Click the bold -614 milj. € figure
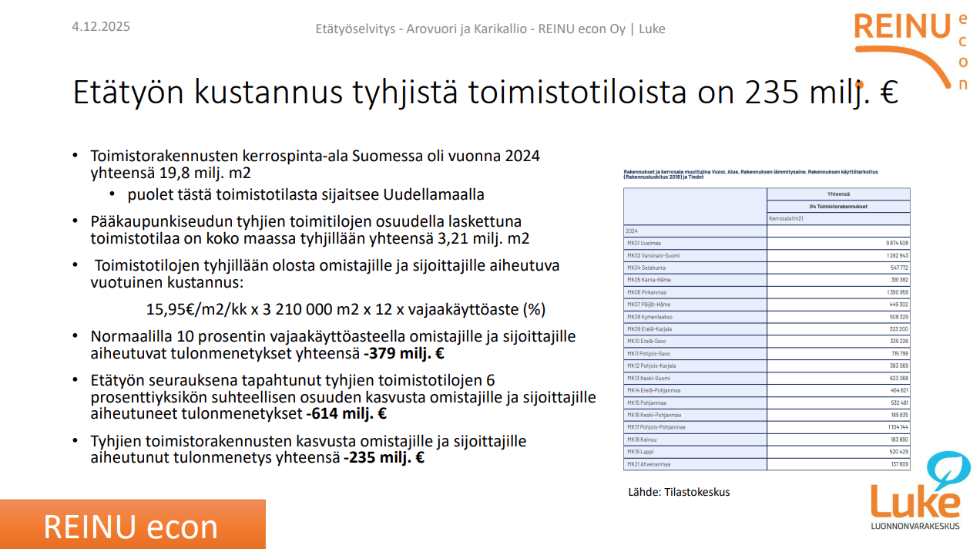This screenshot has height=549, width=980. (346, 414)
